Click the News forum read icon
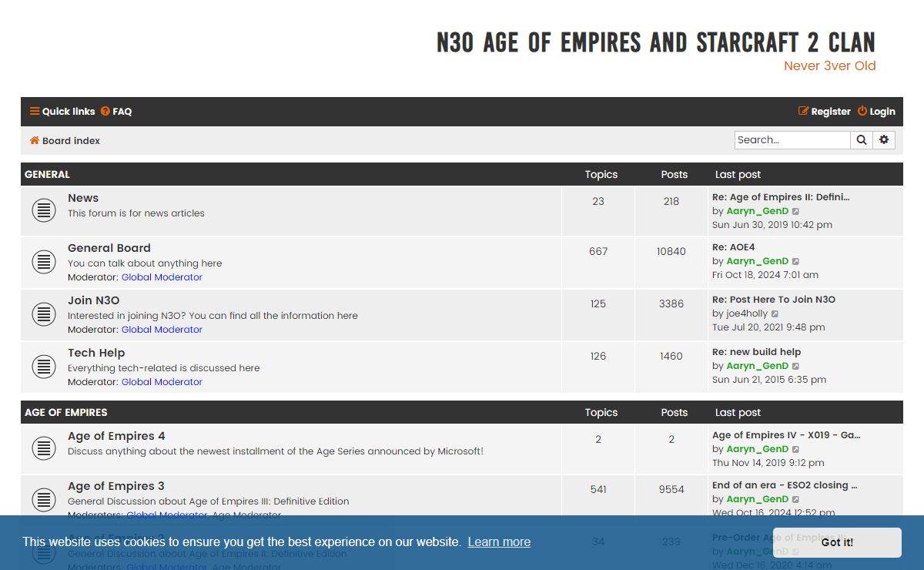 click(x=44, y=210)
